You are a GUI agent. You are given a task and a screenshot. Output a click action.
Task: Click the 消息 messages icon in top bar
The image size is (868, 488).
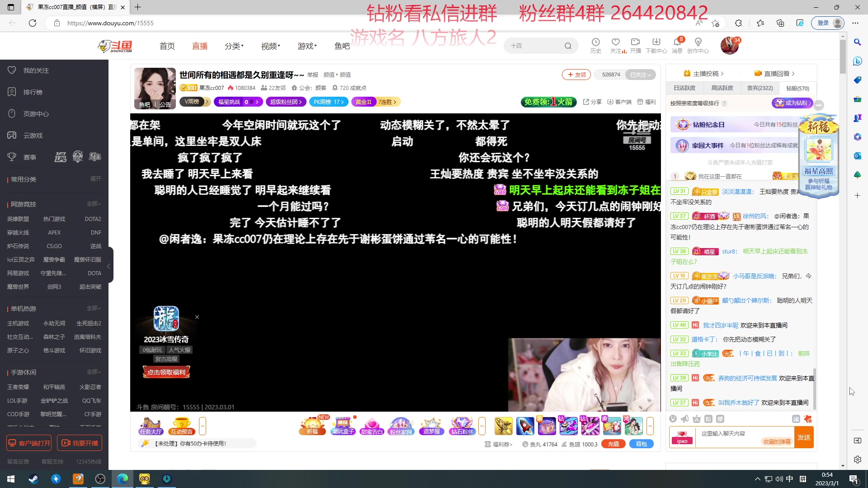pyautogui.click(x=677, y=45)
